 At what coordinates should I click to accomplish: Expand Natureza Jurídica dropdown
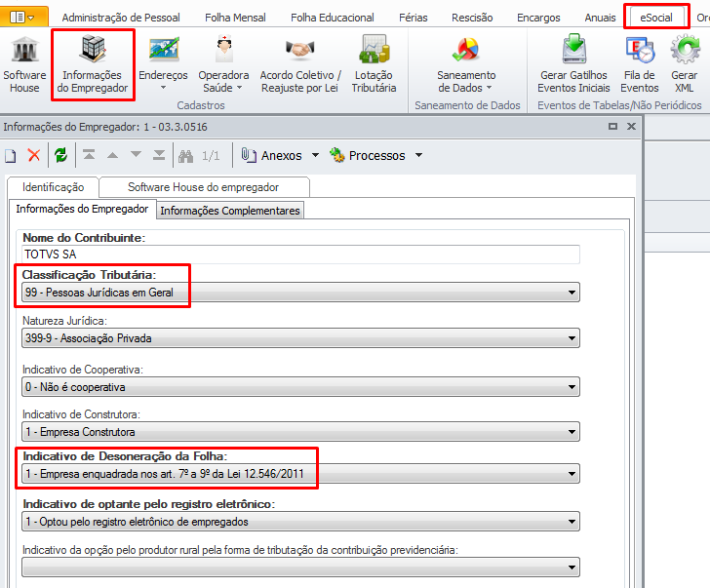[572, 338]
